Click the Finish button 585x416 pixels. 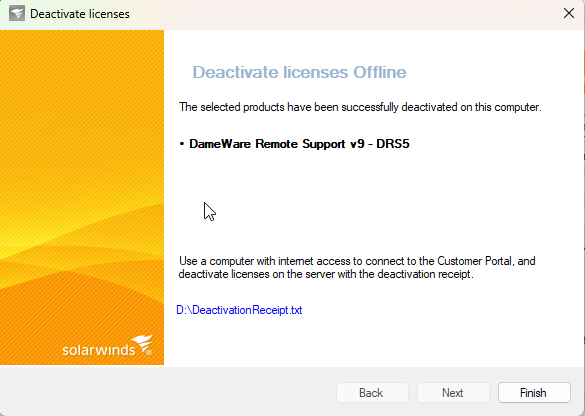[x=534, y=392]
